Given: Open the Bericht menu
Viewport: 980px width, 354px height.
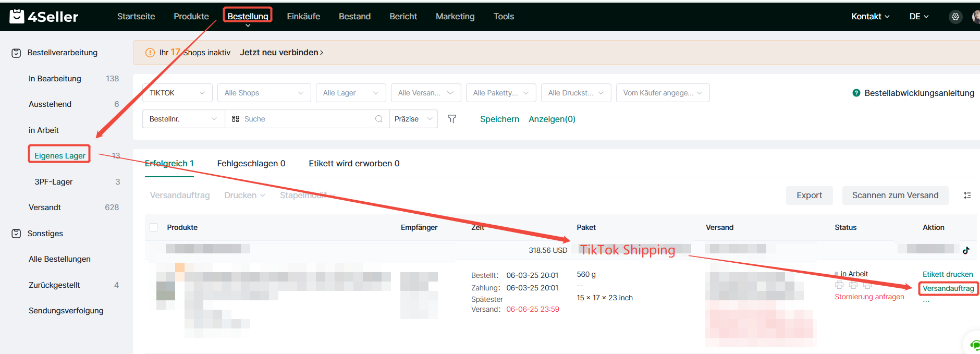Looking at the screenshot, I should point(403,17).
